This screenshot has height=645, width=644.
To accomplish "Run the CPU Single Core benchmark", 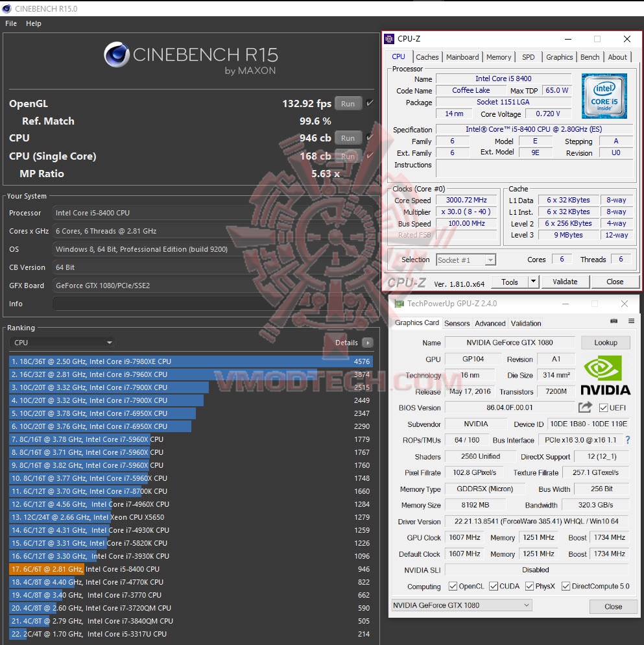I will [x=348, y=156].
